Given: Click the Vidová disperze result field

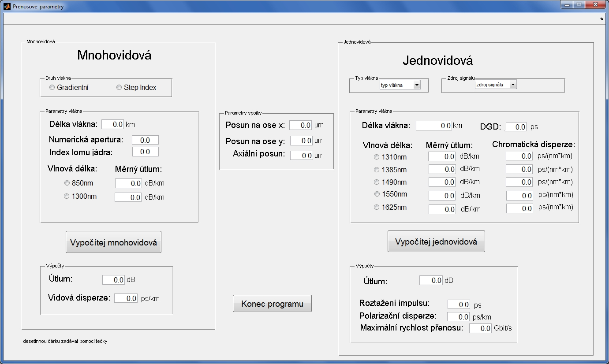Looking at the screenshot, I should (x=126, y=298).
